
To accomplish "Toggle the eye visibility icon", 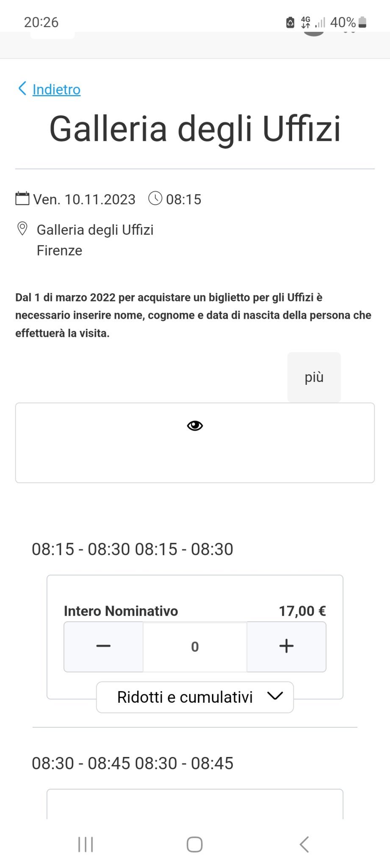I will (x=195, y=426).
